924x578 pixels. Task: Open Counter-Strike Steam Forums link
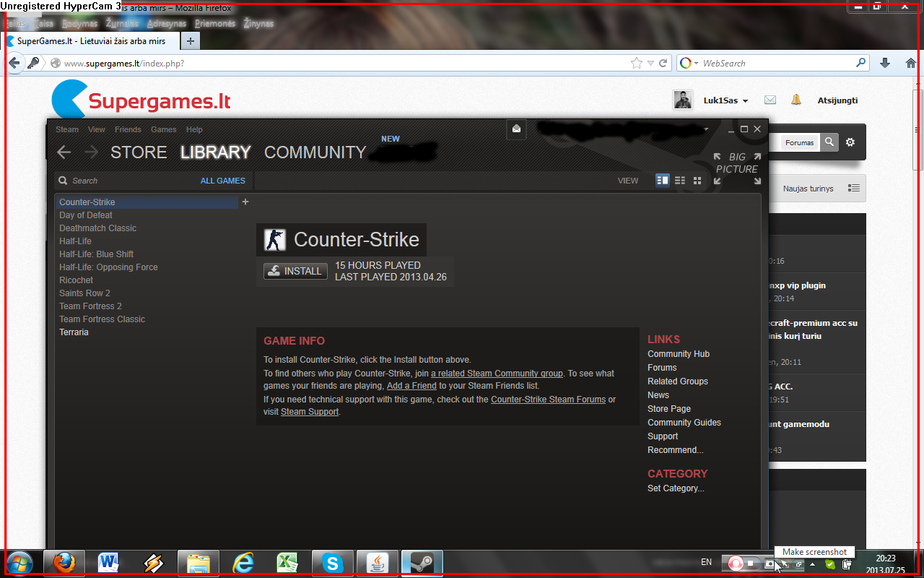(548, 400)
